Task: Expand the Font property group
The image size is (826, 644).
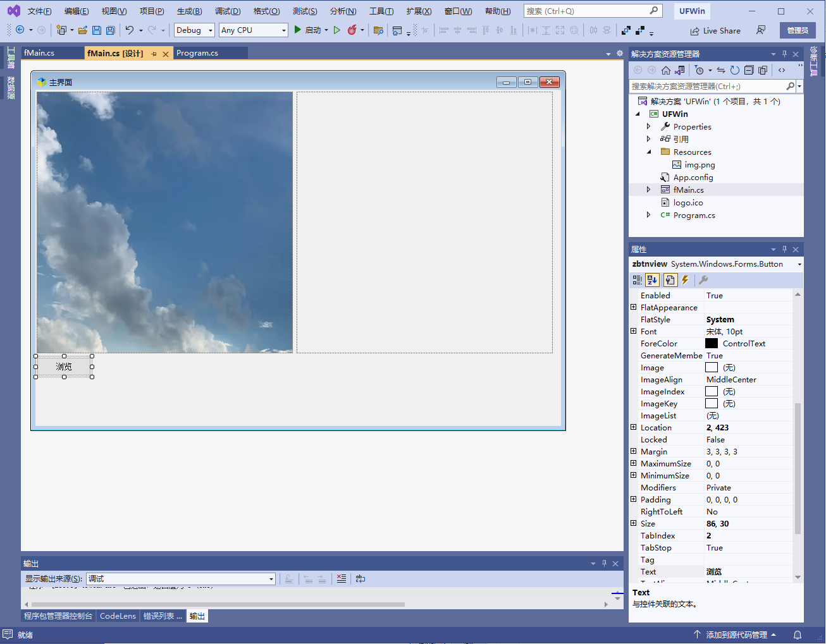Action: (x=634, y=331)
